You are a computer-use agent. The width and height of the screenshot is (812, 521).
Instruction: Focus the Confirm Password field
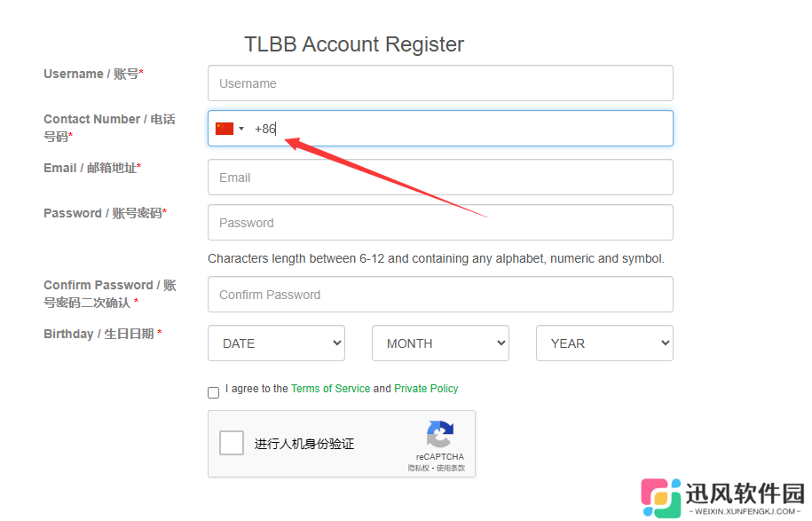click(x=440, y=295)
